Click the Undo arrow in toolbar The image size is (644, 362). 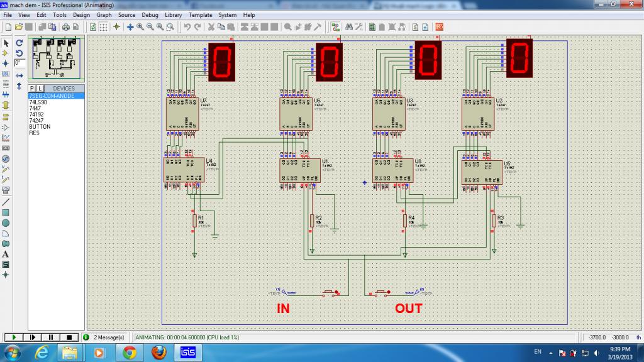(187, 27)
